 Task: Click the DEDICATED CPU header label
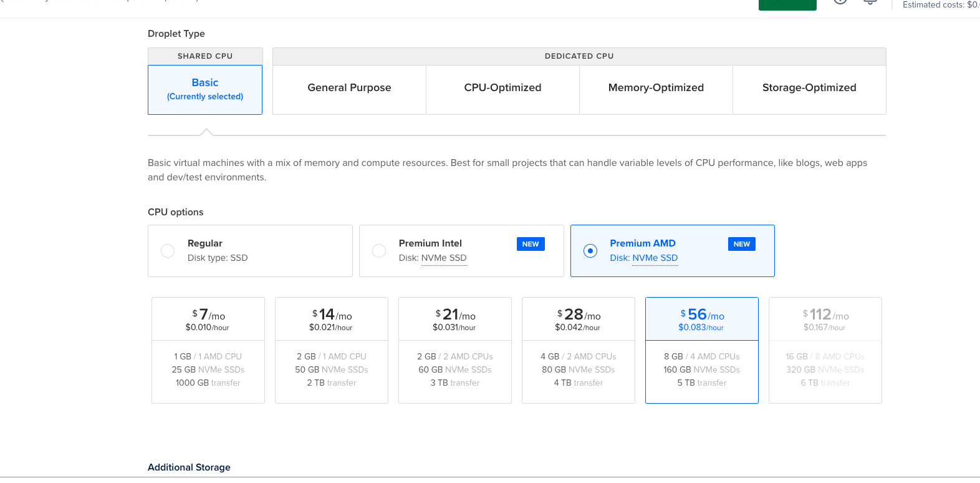(x=579, y=56)
